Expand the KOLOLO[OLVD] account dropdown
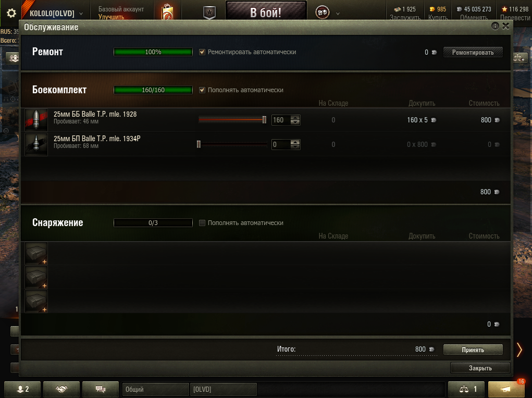This screenshot has width=532, height=398. point(81,14)
